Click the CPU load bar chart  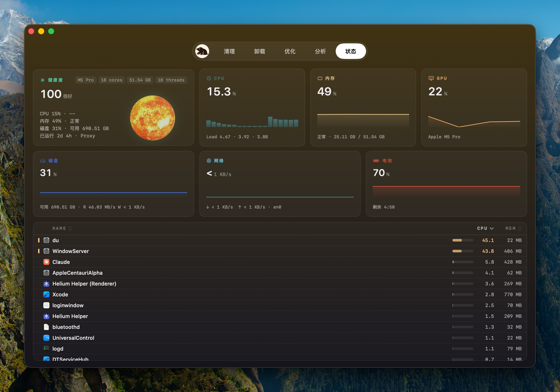(252, 121)
